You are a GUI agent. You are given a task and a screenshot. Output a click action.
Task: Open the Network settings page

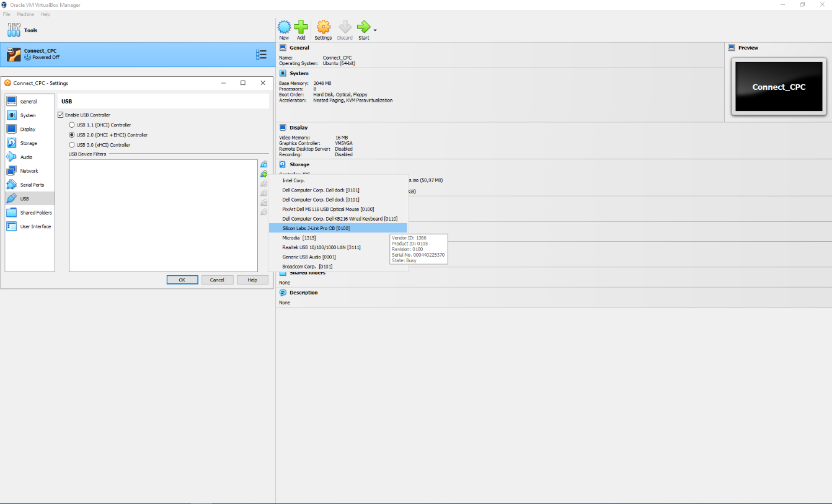click(x=27, y=170)
